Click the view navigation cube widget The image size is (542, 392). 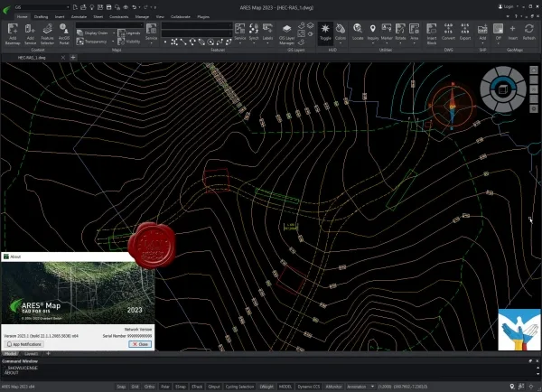click(x=503, y=89)
